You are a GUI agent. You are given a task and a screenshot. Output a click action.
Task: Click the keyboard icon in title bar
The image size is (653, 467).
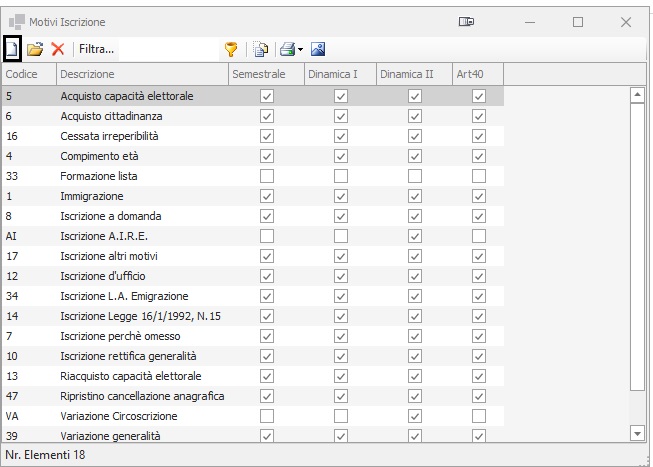[466, 21]
